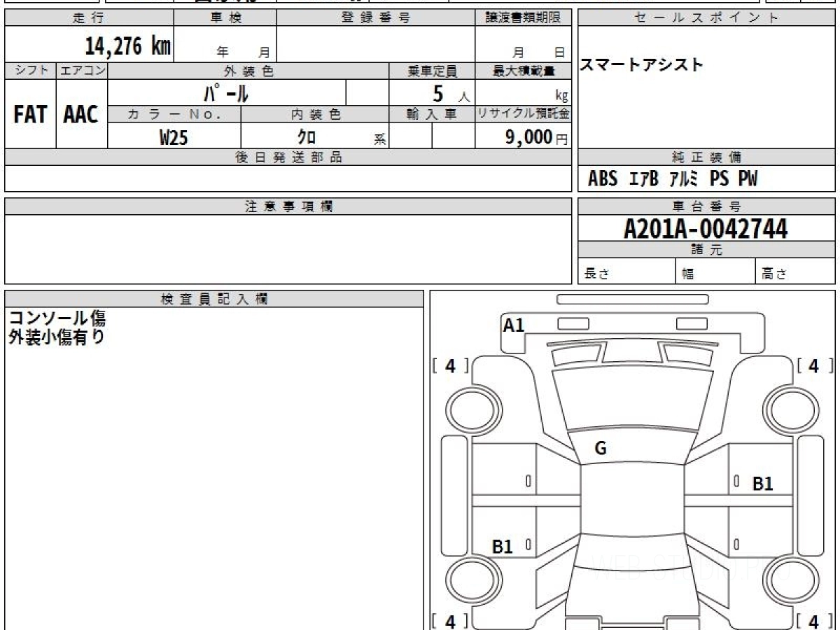Click the B1 marker on right door
Screen dimensions: 840x630
pyautogui.click(x=762, y=484)
